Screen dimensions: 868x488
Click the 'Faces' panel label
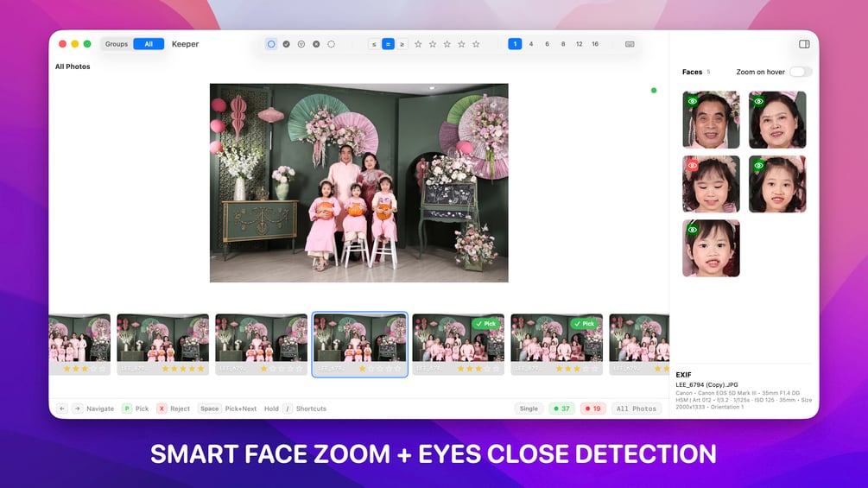point(692,72)
